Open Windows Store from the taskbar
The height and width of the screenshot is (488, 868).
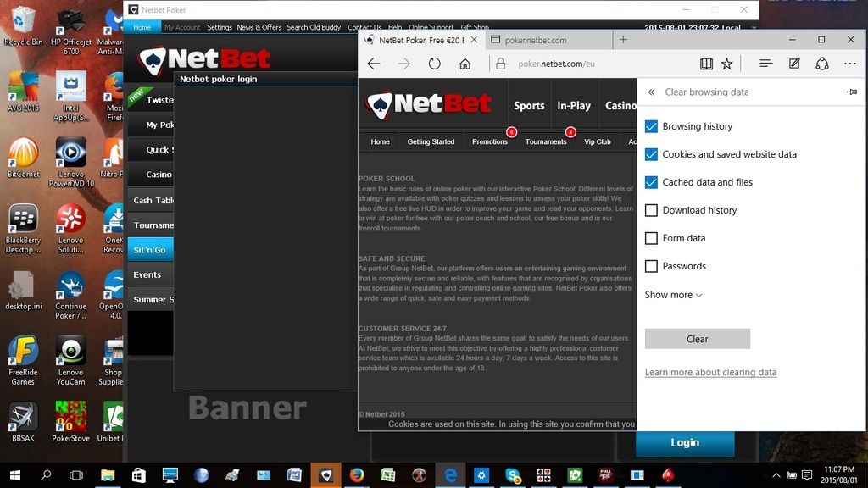click(138, 475)
